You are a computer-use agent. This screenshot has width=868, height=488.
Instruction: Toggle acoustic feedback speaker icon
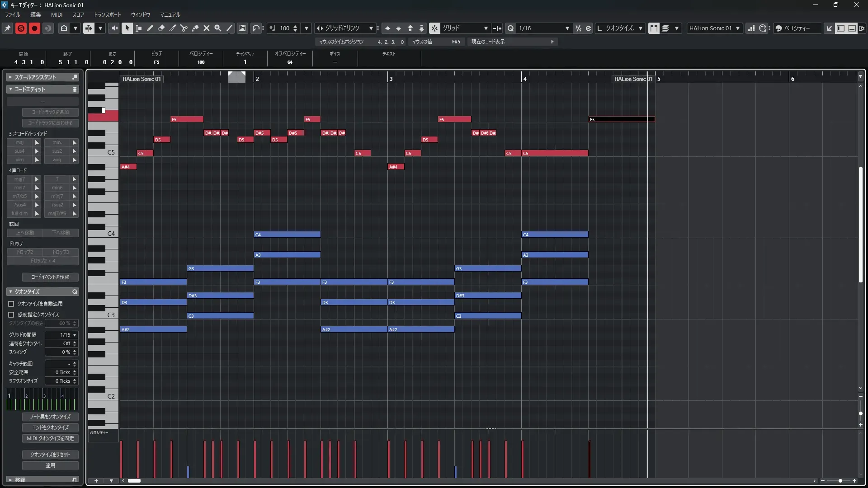coord(113,28)
